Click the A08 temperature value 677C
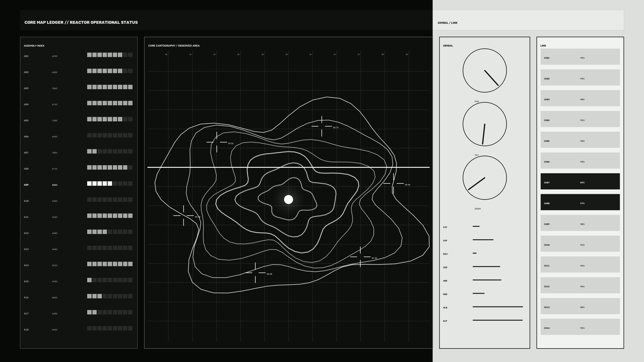Viewport: 644px width, 362px height. [55, 169]
